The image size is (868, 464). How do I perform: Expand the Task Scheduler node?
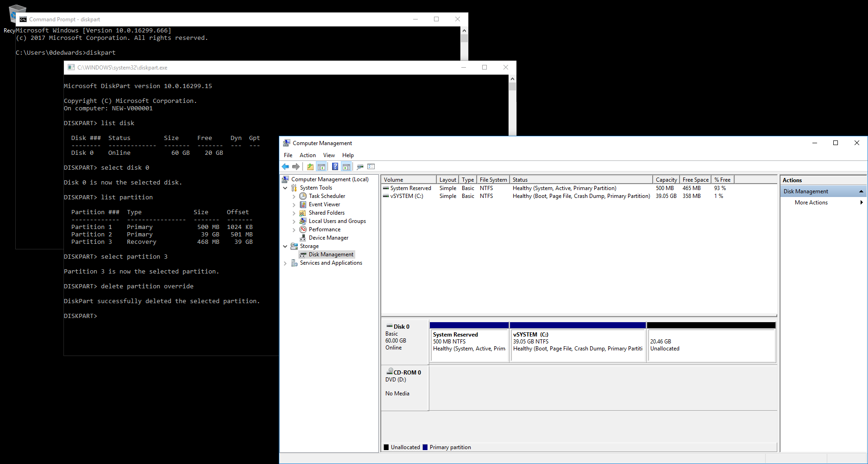tap(294, 196)
